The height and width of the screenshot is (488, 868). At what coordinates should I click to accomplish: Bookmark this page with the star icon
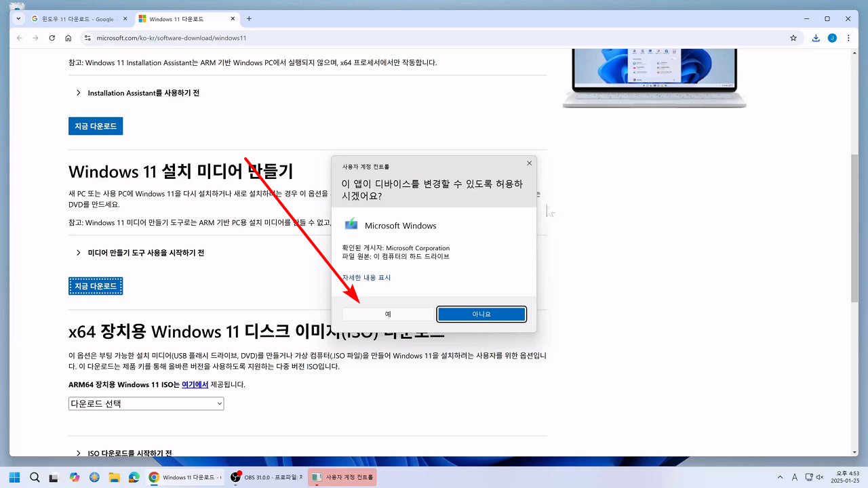click(793, 38)
